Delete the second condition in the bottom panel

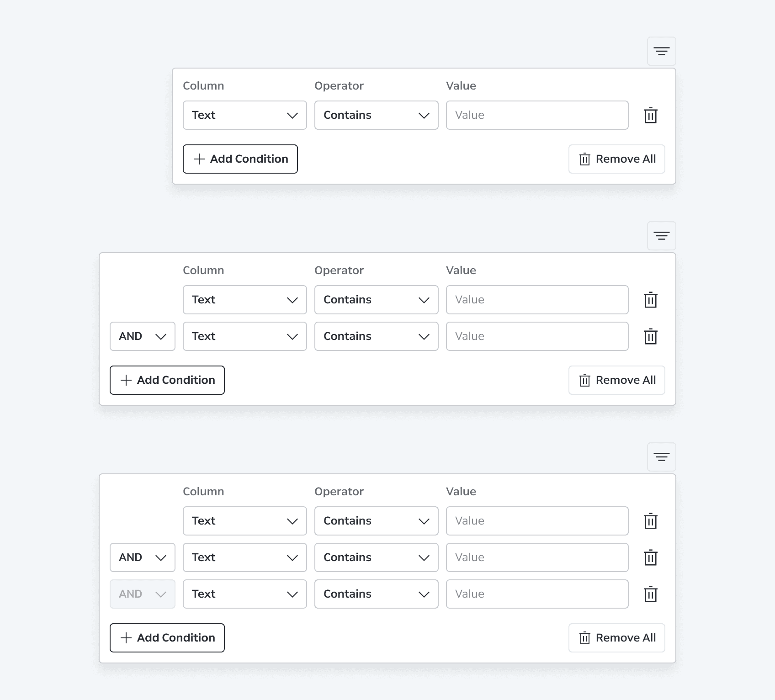pos(650,557)
